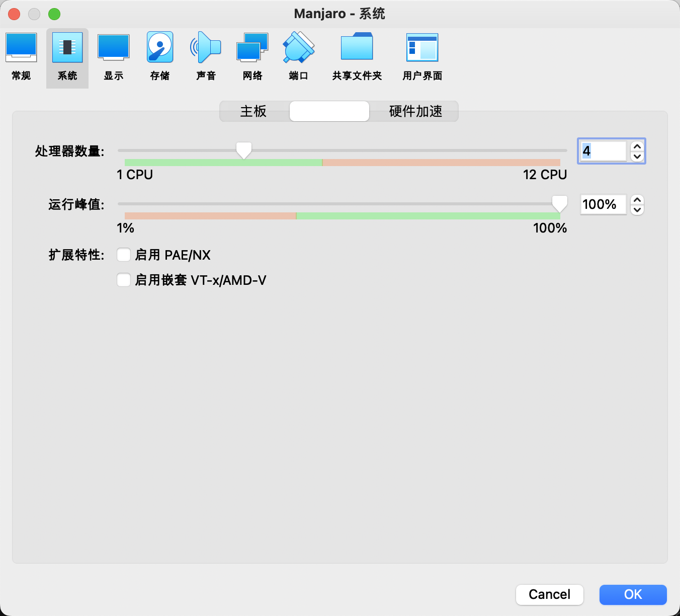Image resolution: width=680 pixels, height=616 pixels.
Task: Click the 处理器数量 label
Action: [x=69, y=151]
